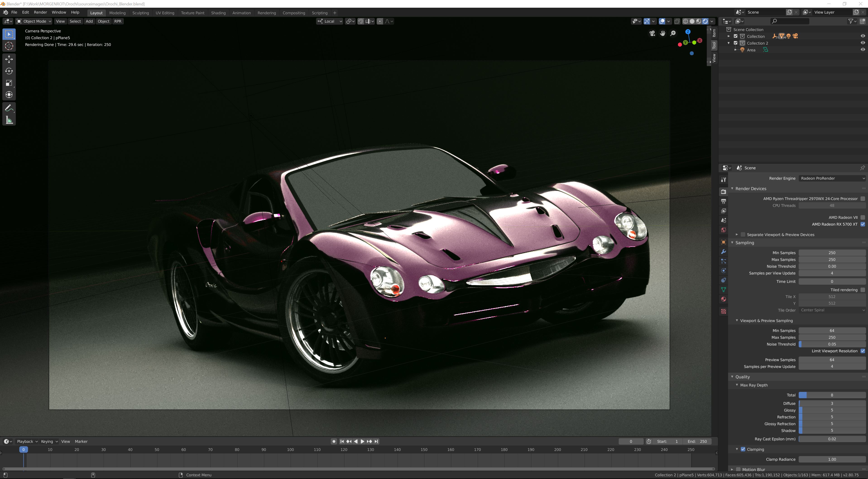Enable the Tiled rendering checkbox
This screenshot has width=868, height=479.
(863, 290)
